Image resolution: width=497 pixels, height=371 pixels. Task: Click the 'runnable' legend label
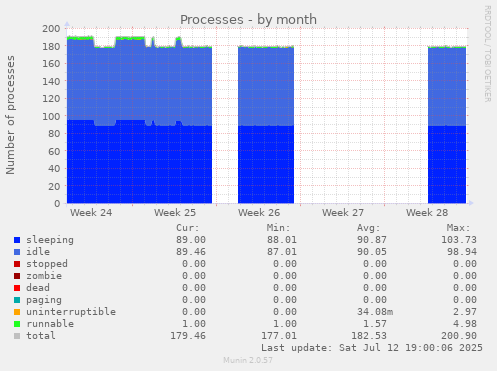coord(50,324)
